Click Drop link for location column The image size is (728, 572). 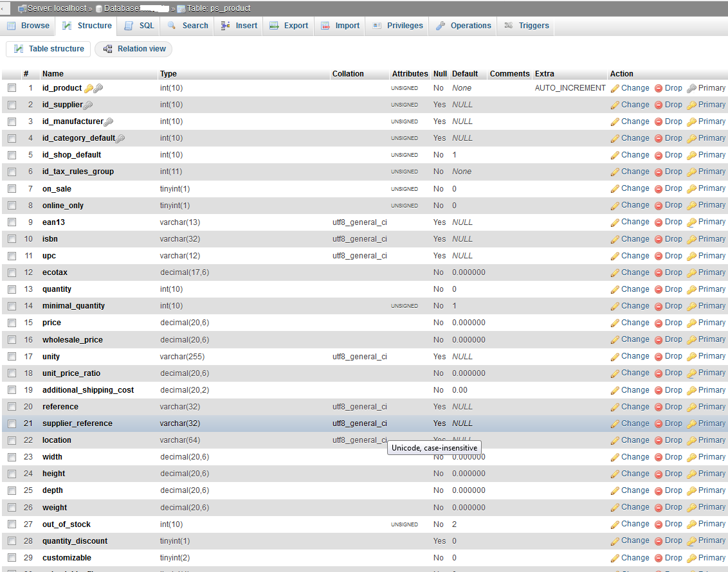pos(673,440)
